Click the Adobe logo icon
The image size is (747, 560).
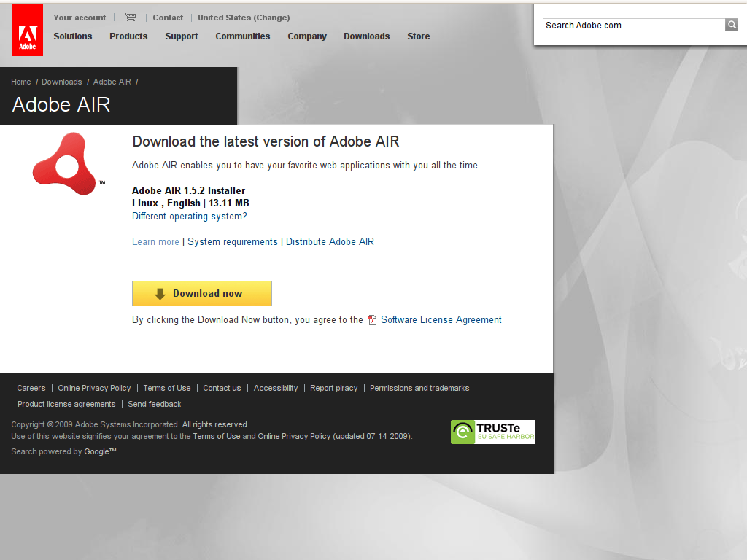27,30
